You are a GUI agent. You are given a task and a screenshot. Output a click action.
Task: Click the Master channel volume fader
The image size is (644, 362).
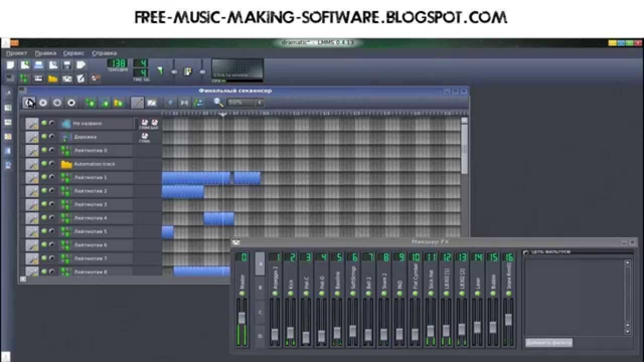coord(242,318)
